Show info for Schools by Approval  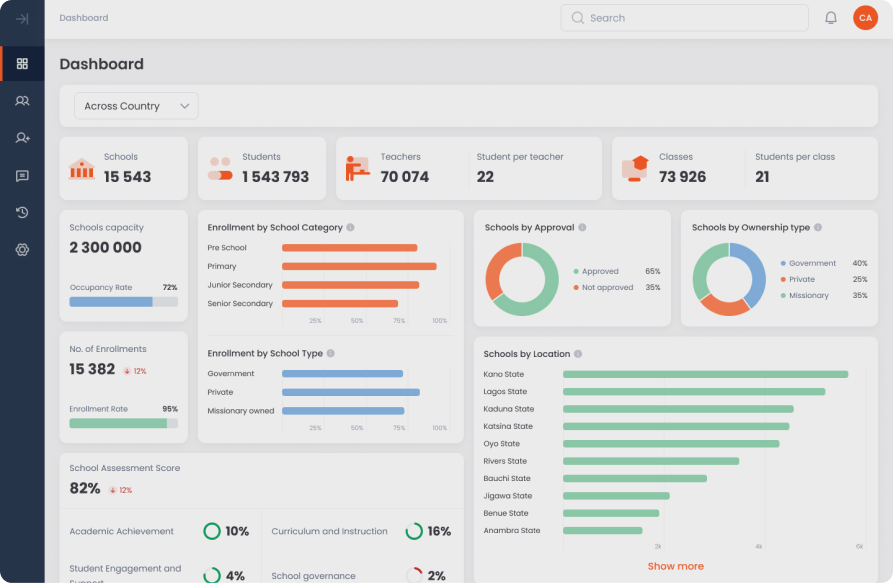pos(582,227)
